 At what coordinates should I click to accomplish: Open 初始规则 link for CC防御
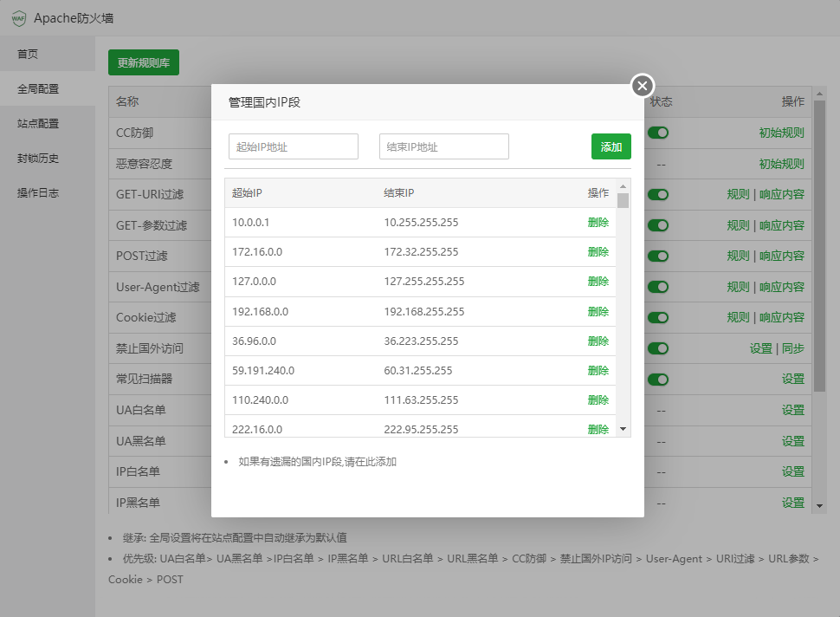[x=781, y=133]
